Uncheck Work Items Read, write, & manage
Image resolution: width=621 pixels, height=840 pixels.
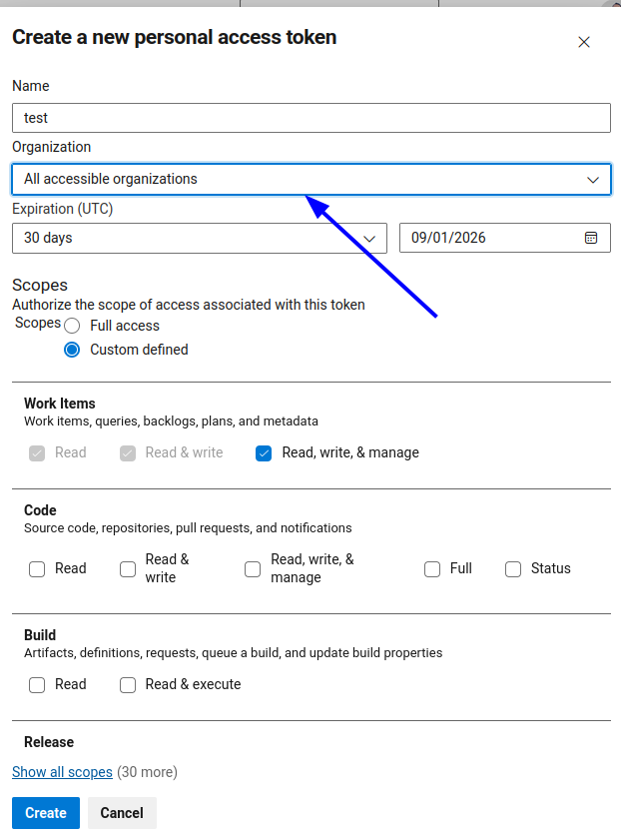[264, 453]
